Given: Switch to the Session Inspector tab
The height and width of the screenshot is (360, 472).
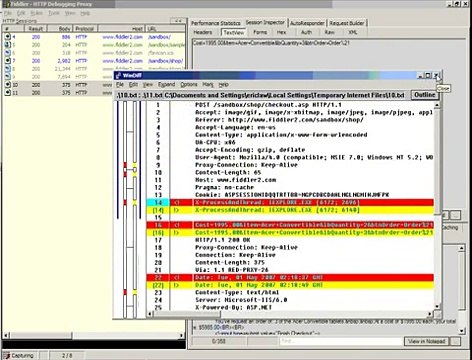Looking at the screenshot, I should 265,22.
